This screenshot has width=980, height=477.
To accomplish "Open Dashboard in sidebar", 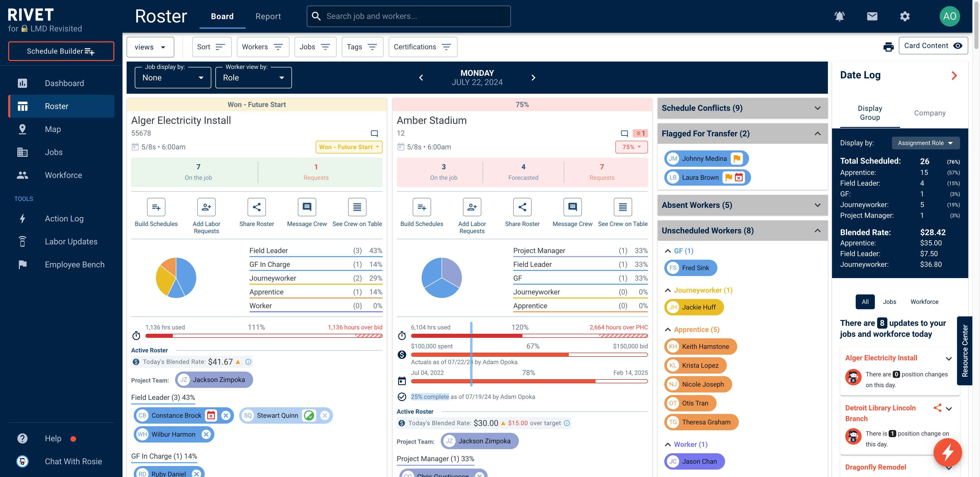I will (x=61, y=83).
